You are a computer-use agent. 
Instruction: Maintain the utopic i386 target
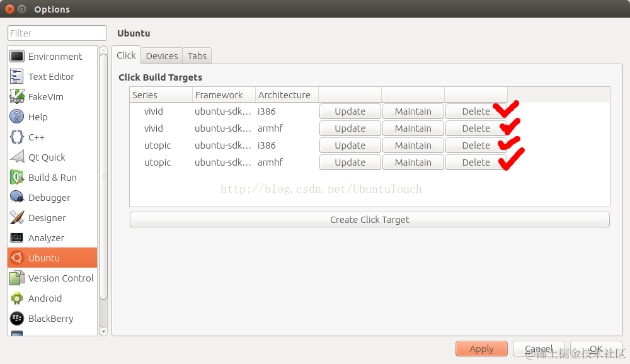pyautogui.click(x=413, y=145)
